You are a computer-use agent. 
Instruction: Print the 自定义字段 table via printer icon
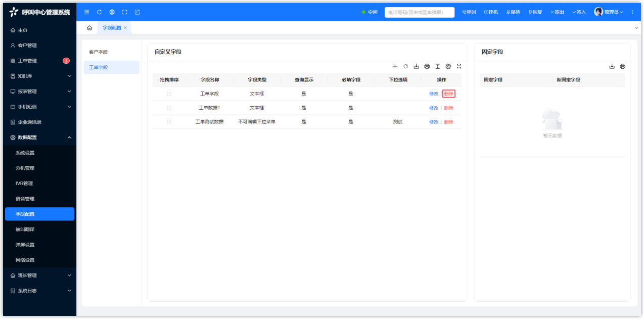pos(427,67)
